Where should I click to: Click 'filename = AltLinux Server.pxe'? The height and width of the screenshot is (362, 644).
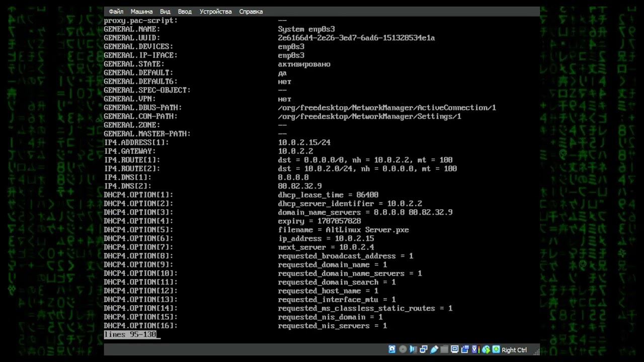click(343, 230)
